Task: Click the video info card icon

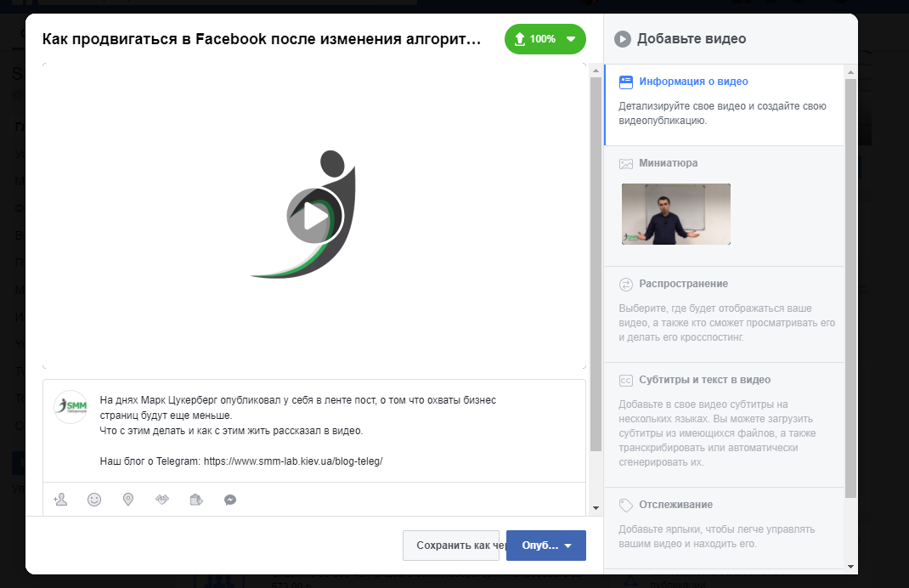Action: (626, 82)
